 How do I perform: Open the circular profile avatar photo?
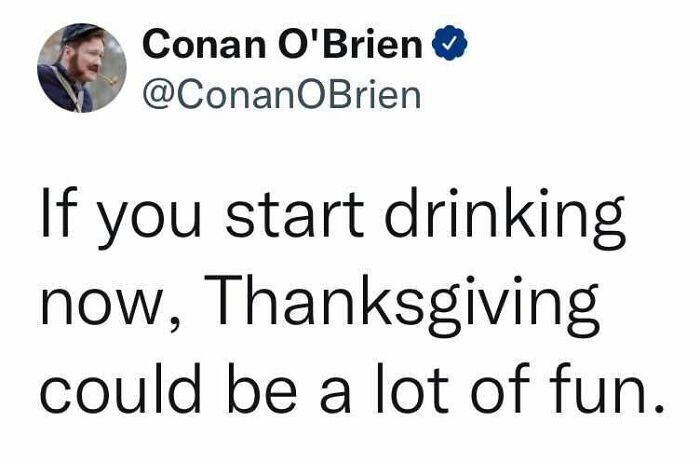[81, 67]
